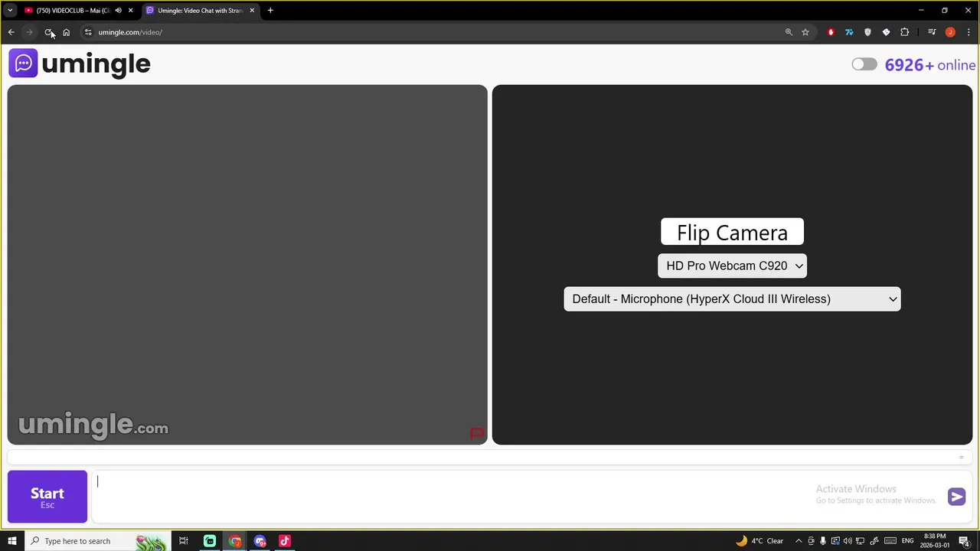Image resolution: width=980 pixels, height=551 pixels.
Task: Open the Extensions puzzle icon
Action: point(904,32)
